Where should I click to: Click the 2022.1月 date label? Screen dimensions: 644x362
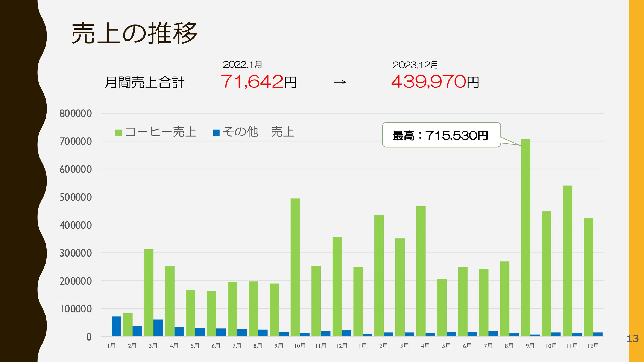pyautogui.click(x=242, y=65)
